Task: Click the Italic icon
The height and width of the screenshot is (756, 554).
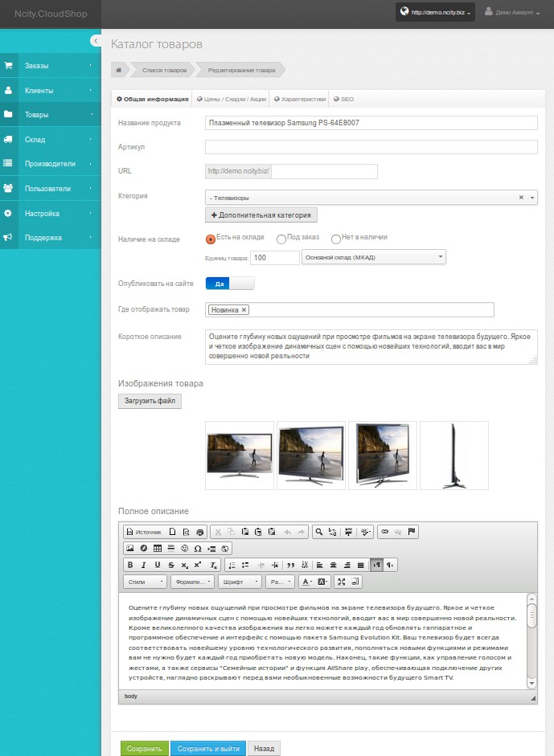Action: (143, 565)
